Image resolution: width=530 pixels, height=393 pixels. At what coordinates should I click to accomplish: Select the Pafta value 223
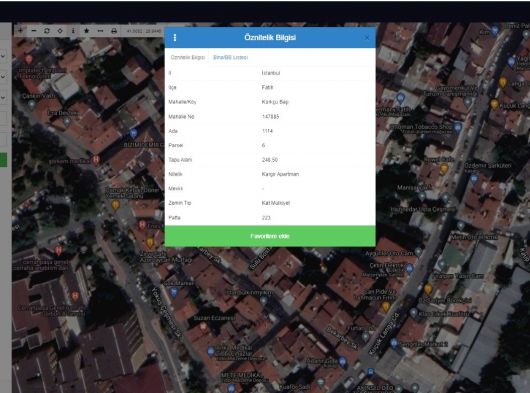point(266,218)
